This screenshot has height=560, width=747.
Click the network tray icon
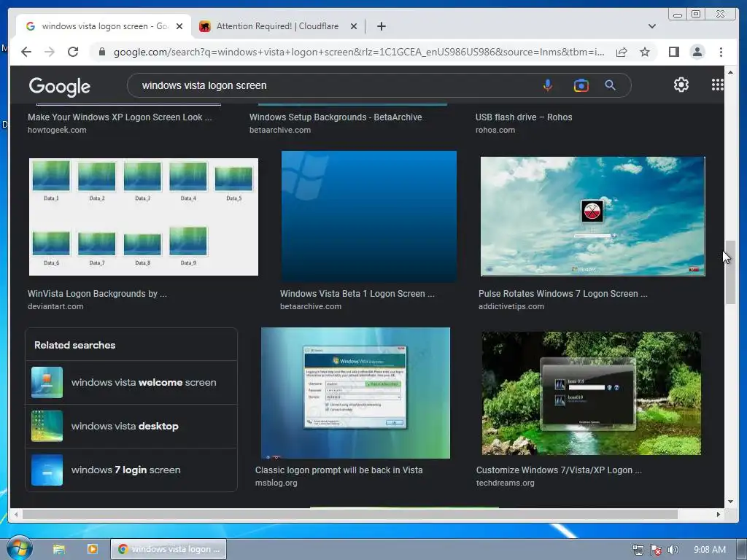point(638,550)
